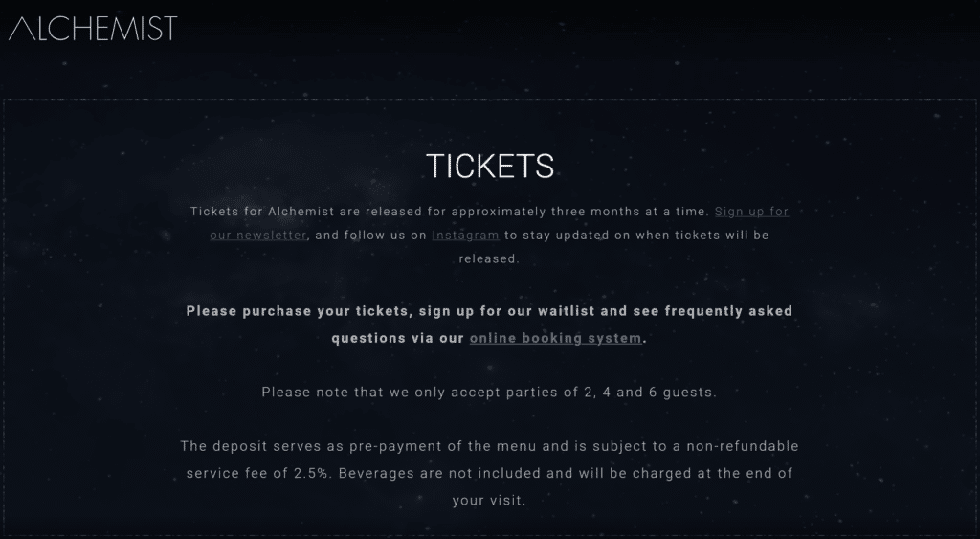980x539 pixels.
Task: Click the TICKETS heading
Action: (x=490, y=166)
